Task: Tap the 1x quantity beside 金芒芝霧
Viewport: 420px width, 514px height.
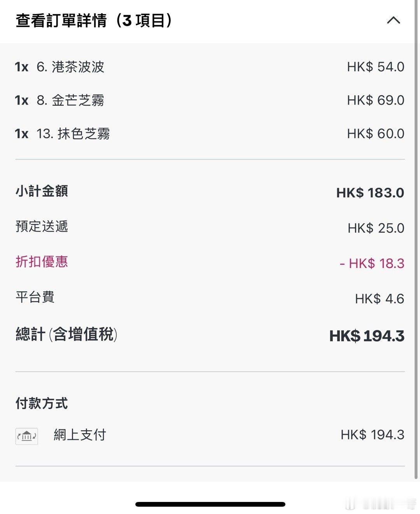Action: [22, 101]
